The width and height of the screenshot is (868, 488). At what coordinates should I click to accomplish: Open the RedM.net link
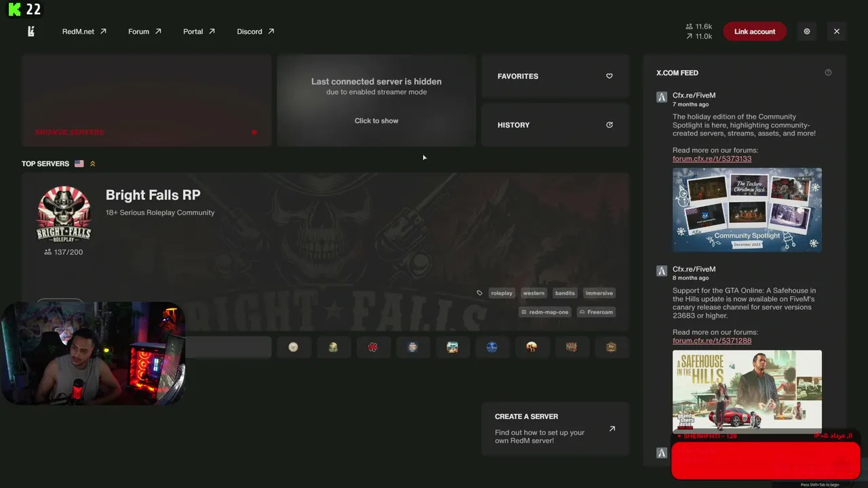pos(84,31)
